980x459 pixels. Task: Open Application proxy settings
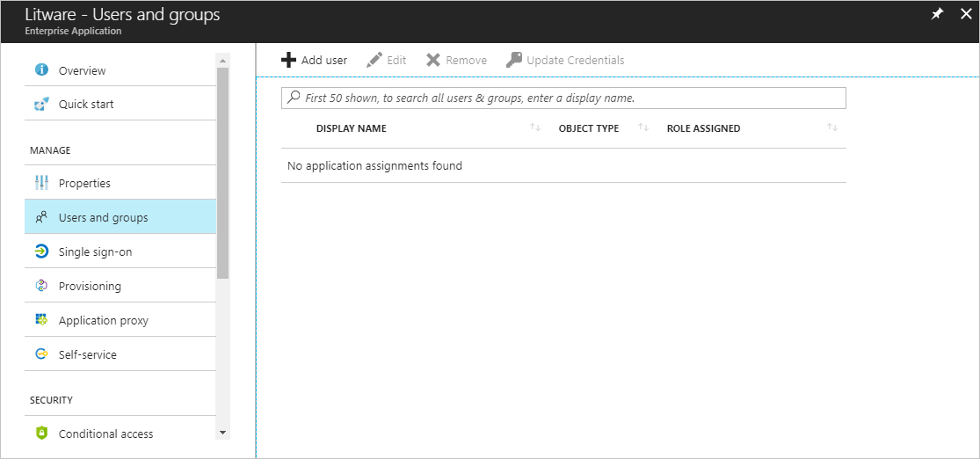click(120, 320)
